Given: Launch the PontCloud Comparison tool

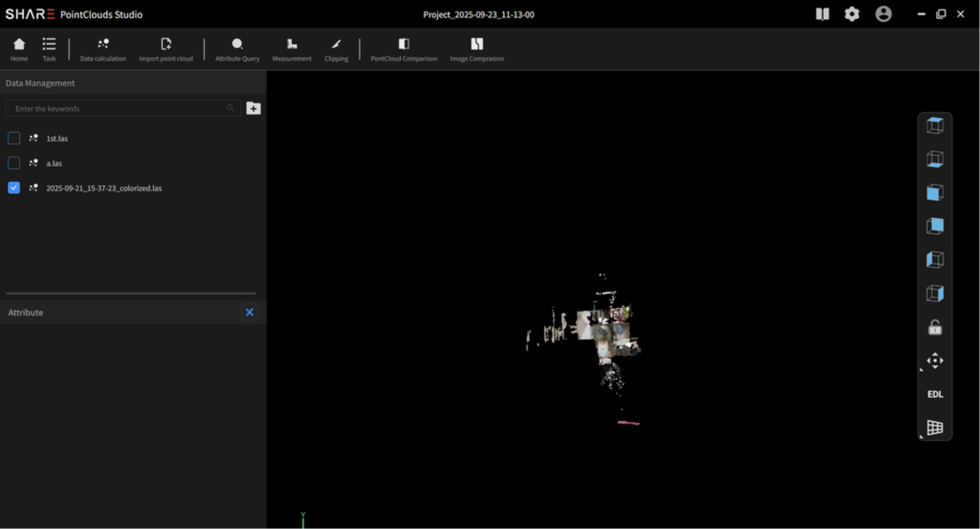Looking at the screenshot, I should click(403, 48).
